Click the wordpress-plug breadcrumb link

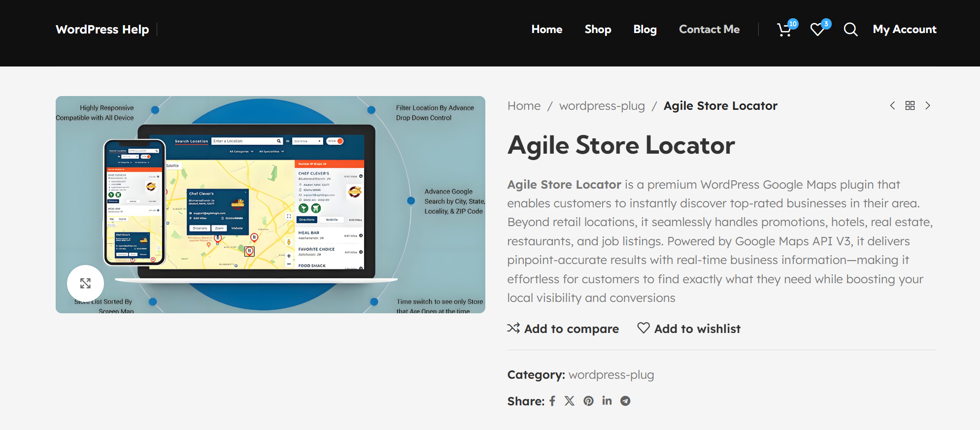(x=602, y=106)
